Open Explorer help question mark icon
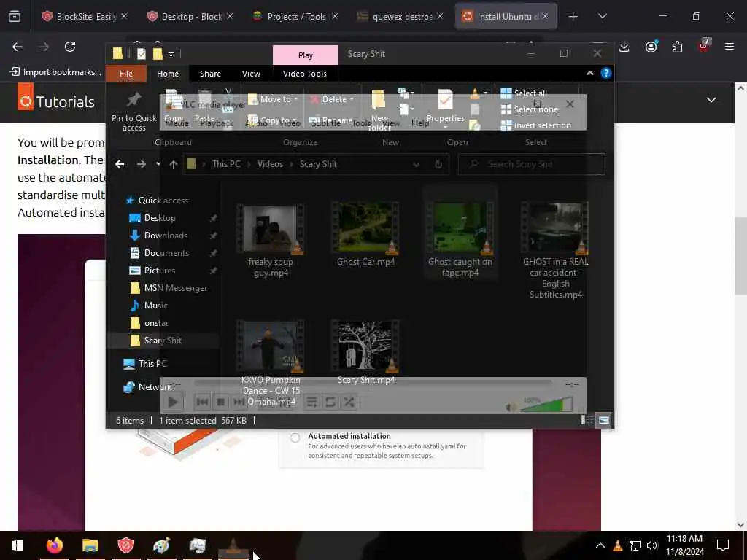This screenshot has width=747, height=560. click(x=606, y=73)
